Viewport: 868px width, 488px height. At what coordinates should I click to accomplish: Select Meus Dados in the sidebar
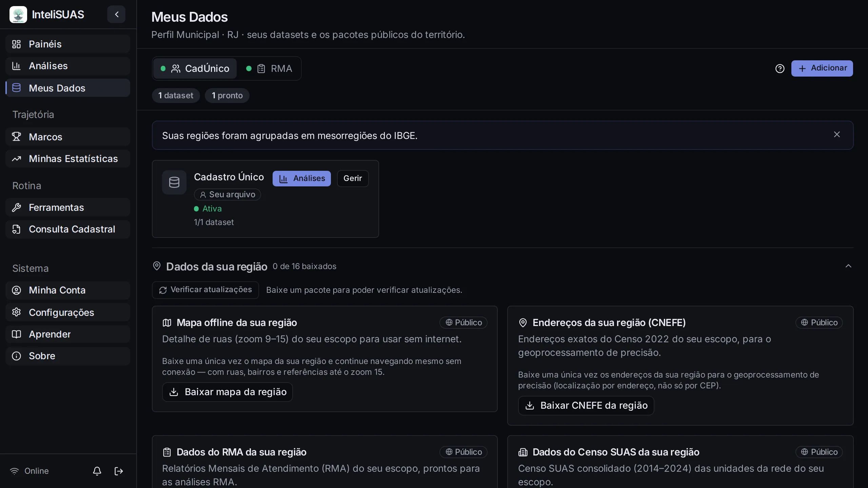(68, 88)
